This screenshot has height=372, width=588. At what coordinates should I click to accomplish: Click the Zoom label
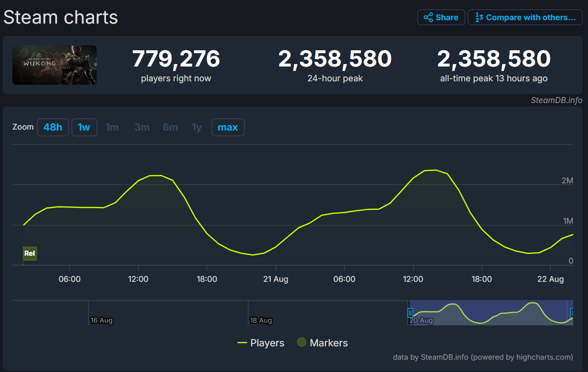point(23,127)
